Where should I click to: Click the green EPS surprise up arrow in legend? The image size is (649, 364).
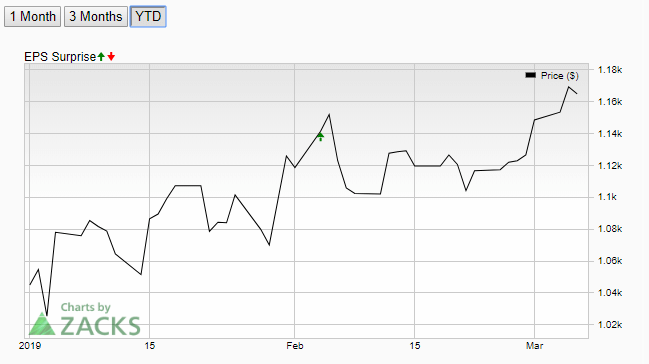point(101,57)
